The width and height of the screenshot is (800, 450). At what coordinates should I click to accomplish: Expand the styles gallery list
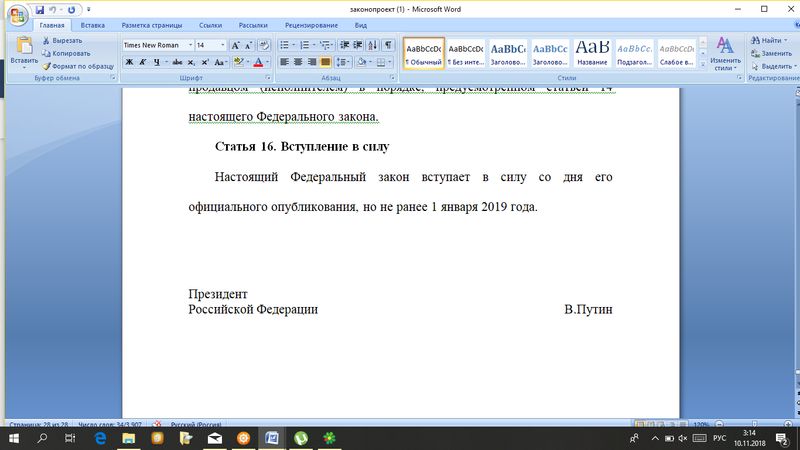703,63
